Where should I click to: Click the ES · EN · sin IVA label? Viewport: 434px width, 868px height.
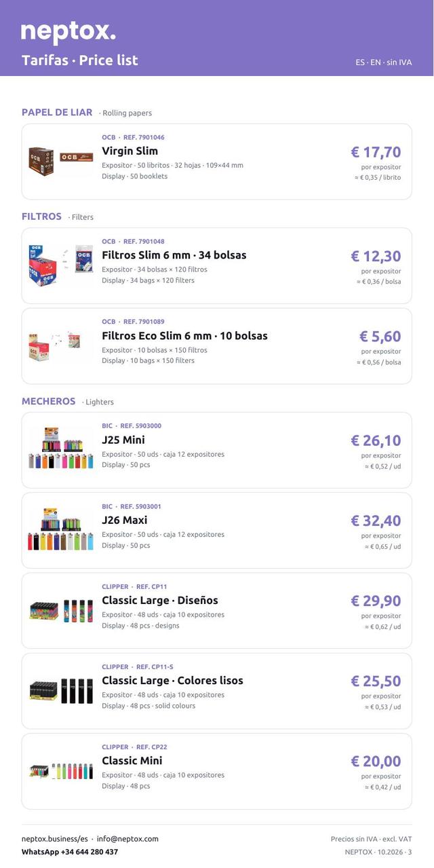(384, 62)
